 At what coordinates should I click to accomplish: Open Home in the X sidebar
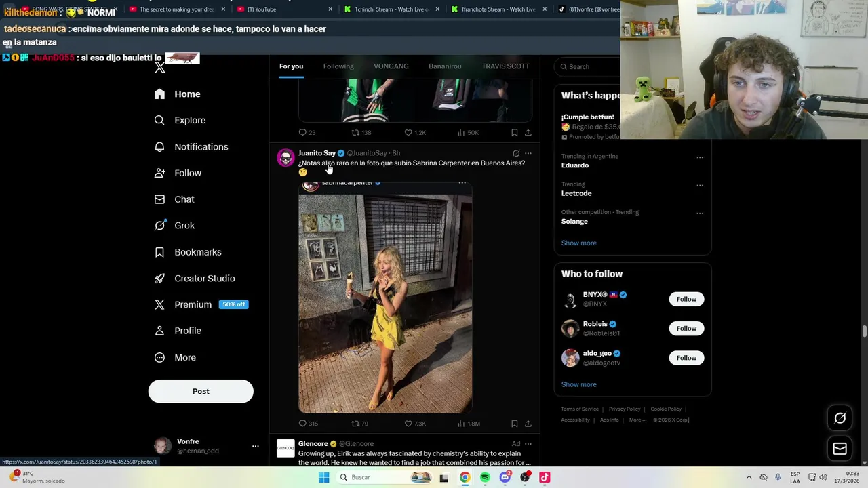pyautogui.click(x=177, y=94)
